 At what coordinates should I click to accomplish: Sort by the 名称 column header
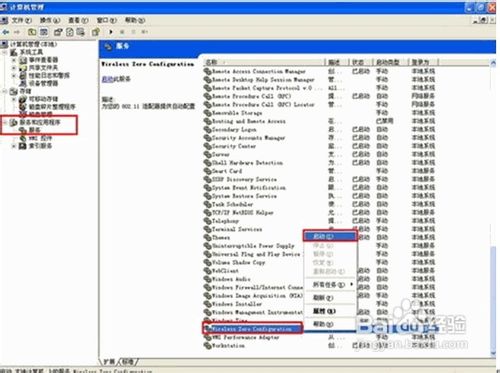tap(264, 62)
